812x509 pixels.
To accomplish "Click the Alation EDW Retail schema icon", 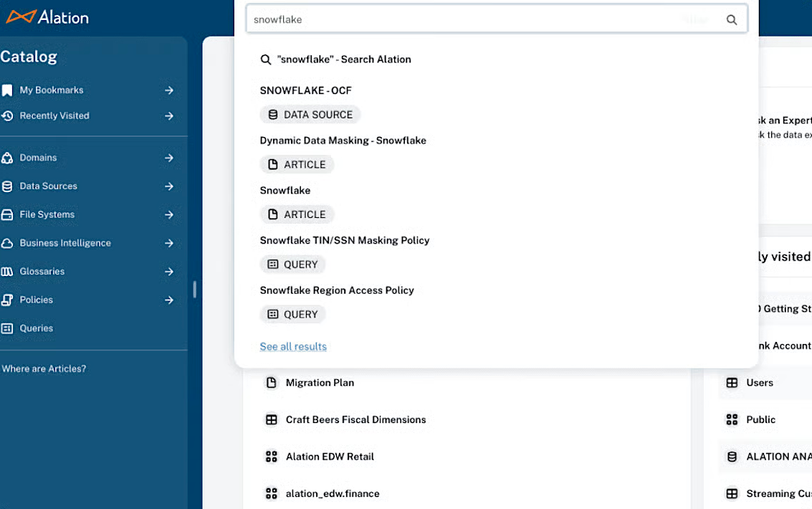I will pyautogui.click(x=272, y=457).
